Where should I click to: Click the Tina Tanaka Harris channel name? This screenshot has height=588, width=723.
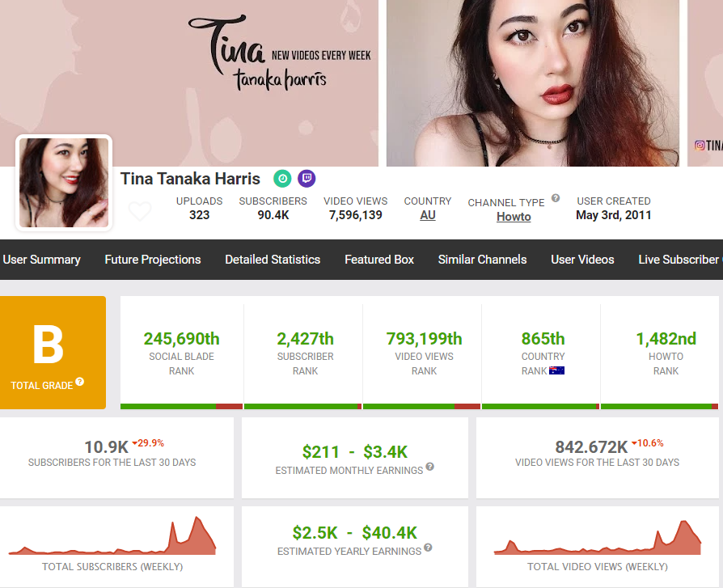190,179
